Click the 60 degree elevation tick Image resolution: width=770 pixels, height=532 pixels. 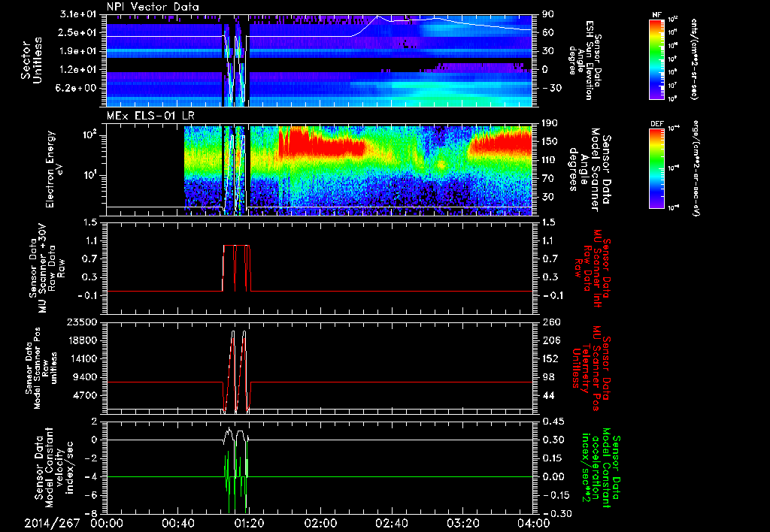pyautogui.click(x=548, y=32)
